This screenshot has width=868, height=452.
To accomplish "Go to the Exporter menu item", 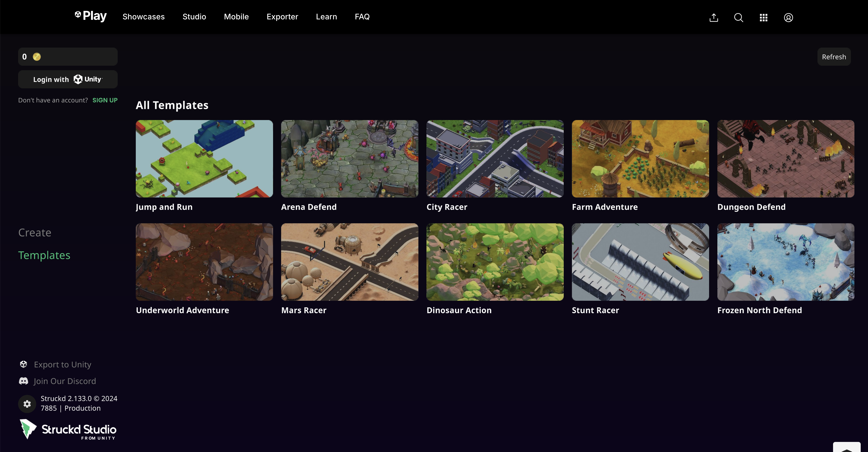I will click(282, 17).
